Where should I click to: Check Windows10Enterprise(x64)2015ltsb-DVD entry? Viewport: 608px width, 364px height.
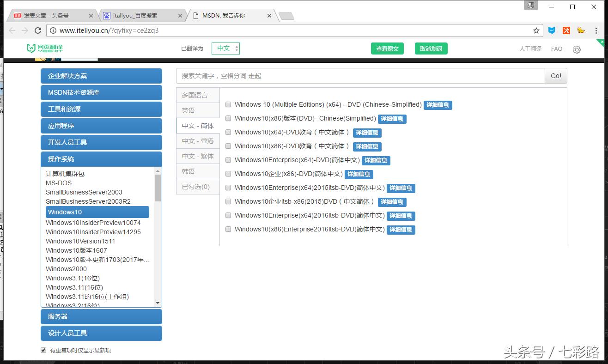click(x=228, y=188)
